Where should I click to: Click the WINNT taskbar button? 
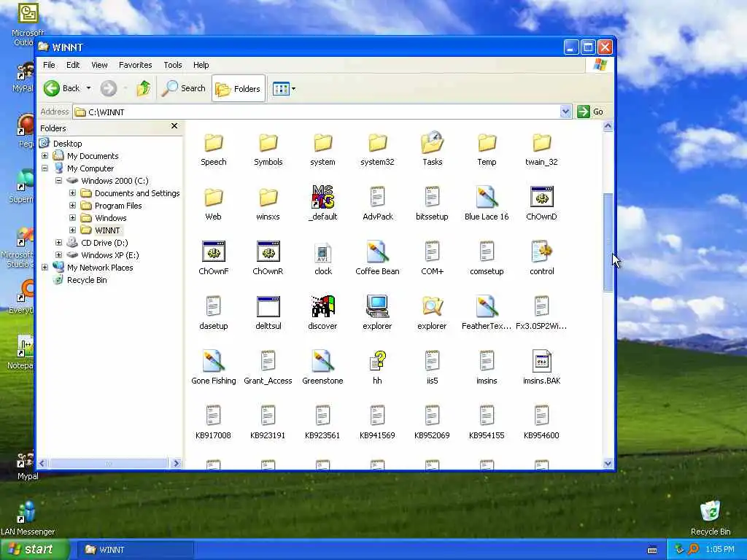[x=135, y=550]
